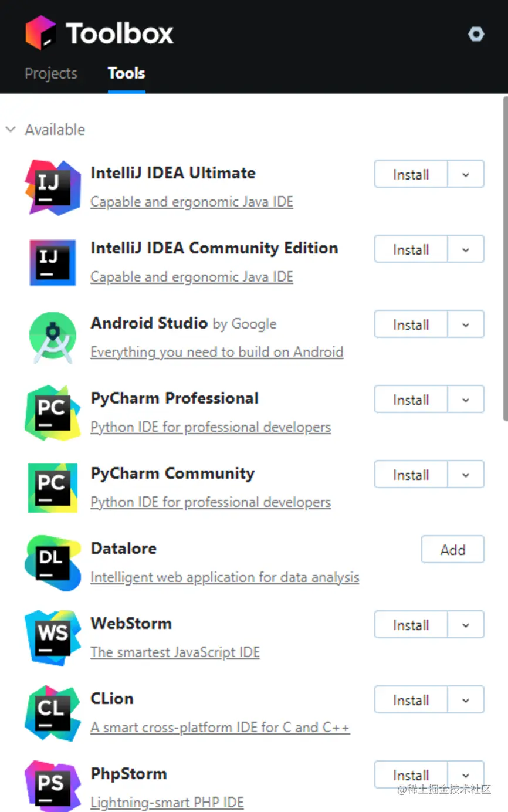
Task: Add Datalore to your tools
Action: pos(452,549)
